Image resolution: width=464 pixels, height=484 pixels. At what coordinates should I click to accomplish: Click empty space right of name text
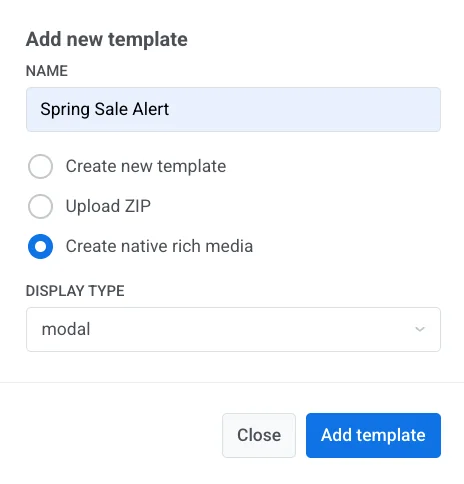303,109
